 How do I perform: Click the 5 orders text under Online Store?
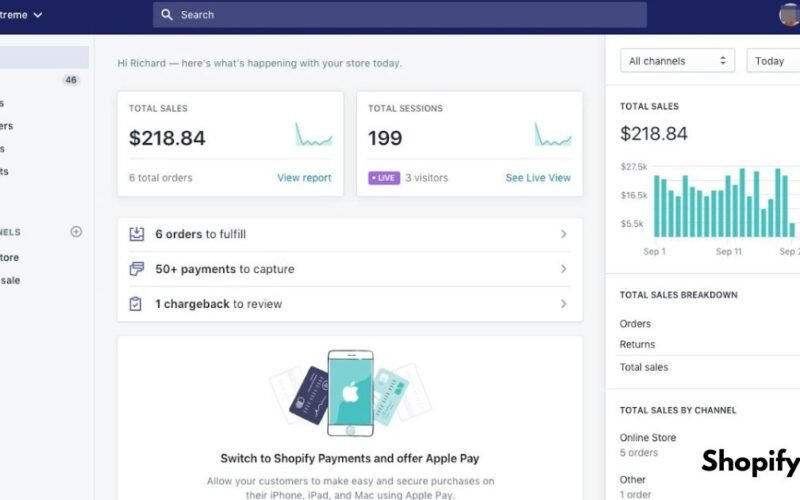pos(639,453)
